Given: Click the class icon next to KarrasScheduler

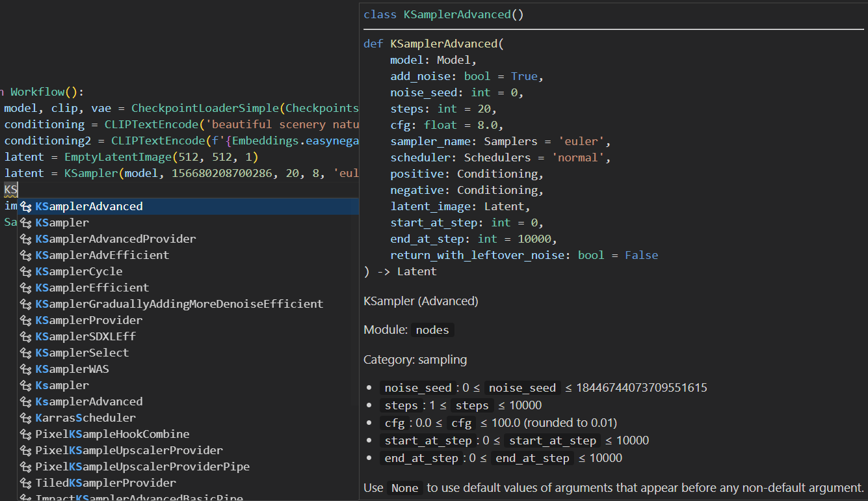Looking at the screenshot, I should (x=26, y=418).
